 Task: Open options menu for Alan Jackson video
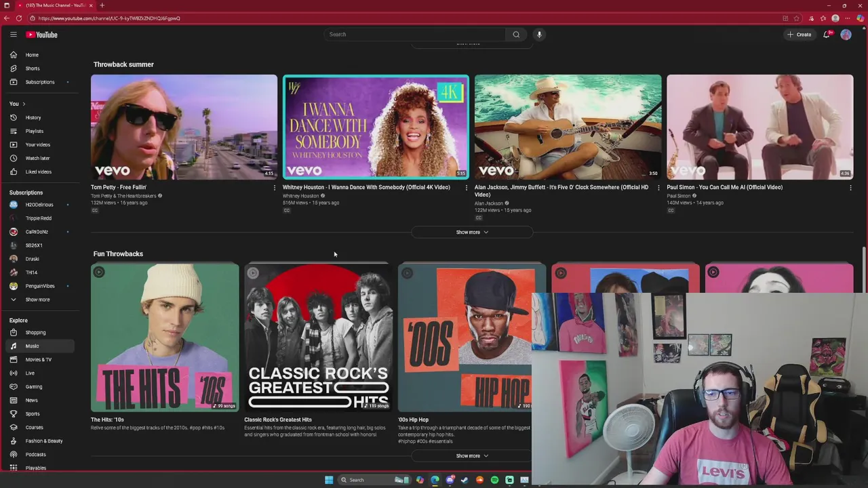click(658, 188)
